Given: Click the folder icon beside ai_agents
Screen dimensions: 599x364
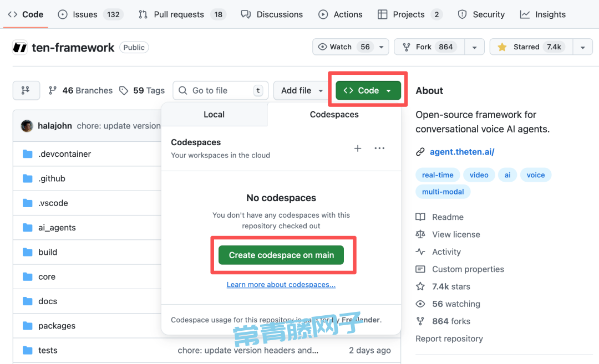Looking at the screenshot, I should click(x=28, y=228).
